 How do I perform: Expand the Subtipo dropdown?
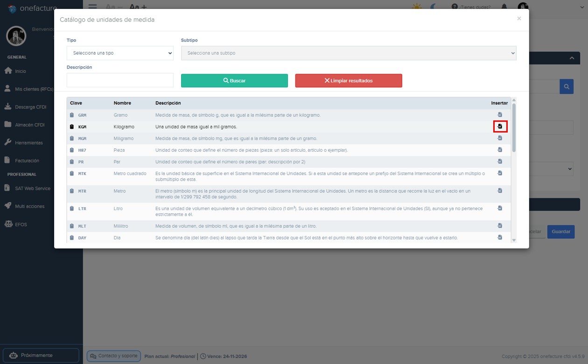point(349,53)
